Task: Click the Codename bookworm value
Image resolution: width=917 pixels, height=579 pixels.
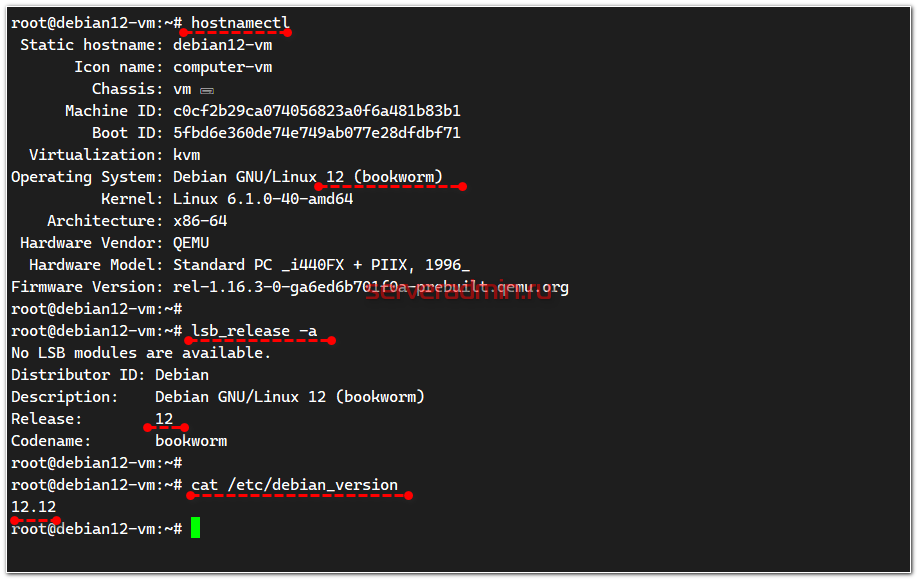Action: (191, 441)
